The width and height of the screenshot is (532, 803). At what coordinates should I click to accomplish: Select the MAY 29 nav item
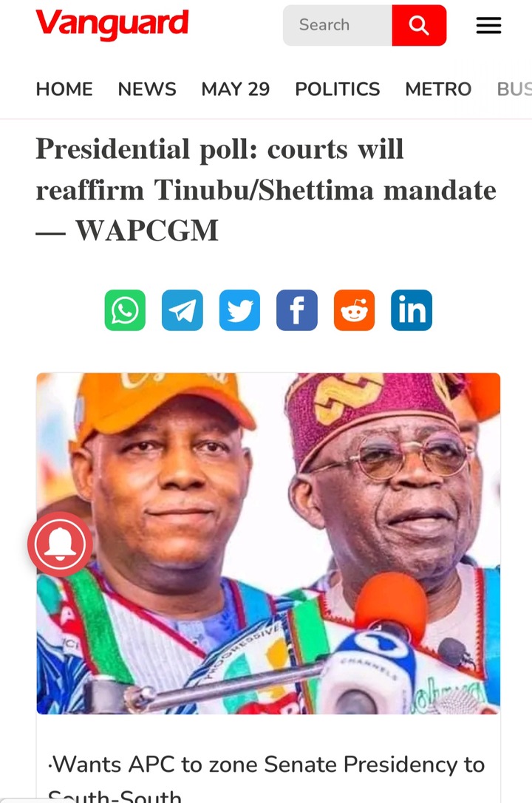236,89
